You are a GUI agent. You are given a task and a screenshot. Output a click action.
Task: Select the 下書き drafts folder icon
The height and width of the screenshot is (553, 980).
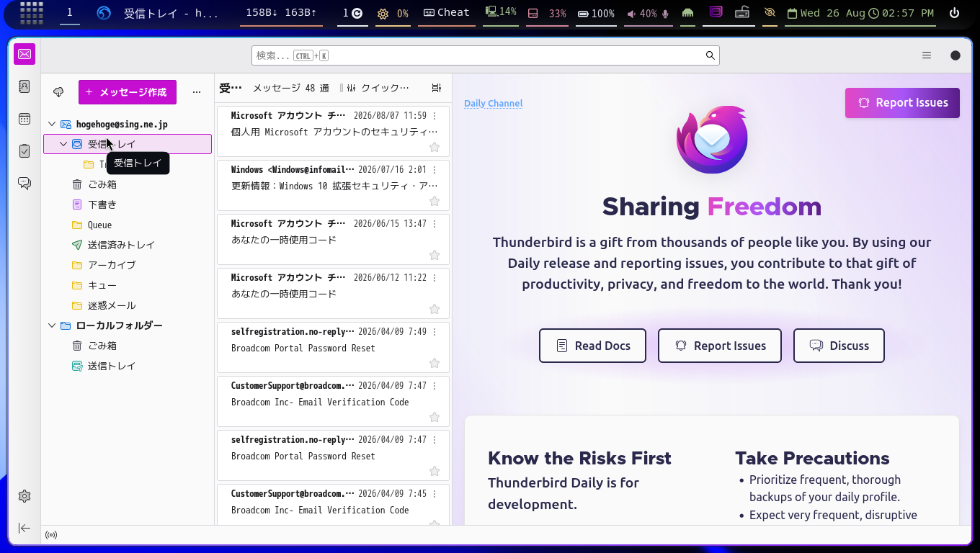click(x=77, y=204)
